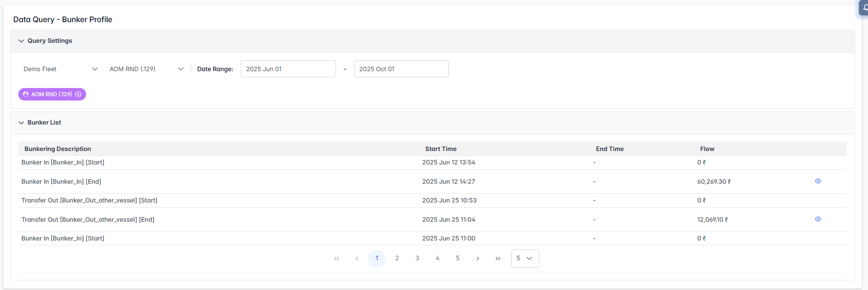Open the AOM RND (.129) vessel dropdown
The height and width of the screenshot is (290, 868).
[146, 69]
